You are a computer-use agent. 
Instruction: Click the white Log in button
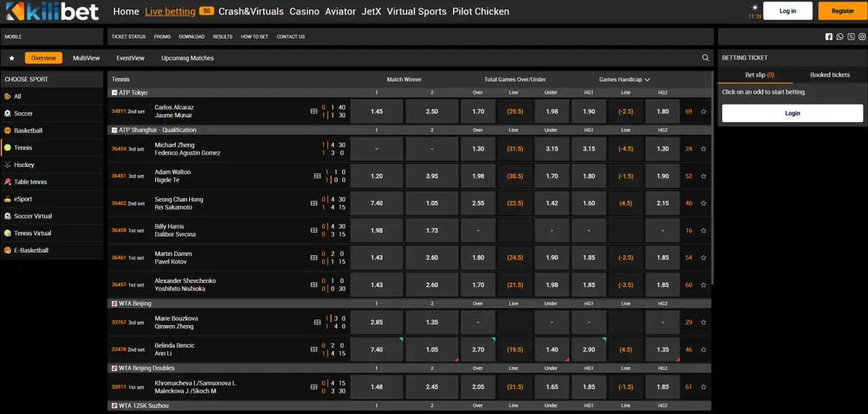tap(788, 11)
